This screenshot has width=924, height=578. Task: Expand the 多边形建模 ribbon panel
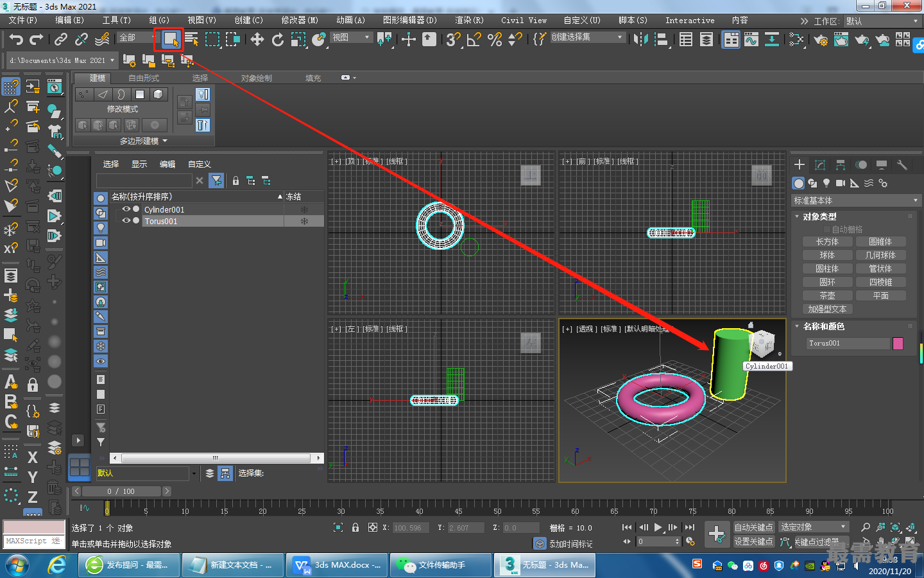[x=144, y=141]
